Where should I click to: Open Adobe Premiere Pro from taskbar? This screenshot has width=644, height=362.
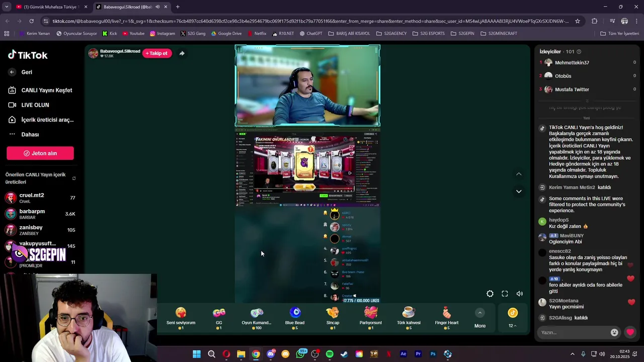tap(418, 354)
